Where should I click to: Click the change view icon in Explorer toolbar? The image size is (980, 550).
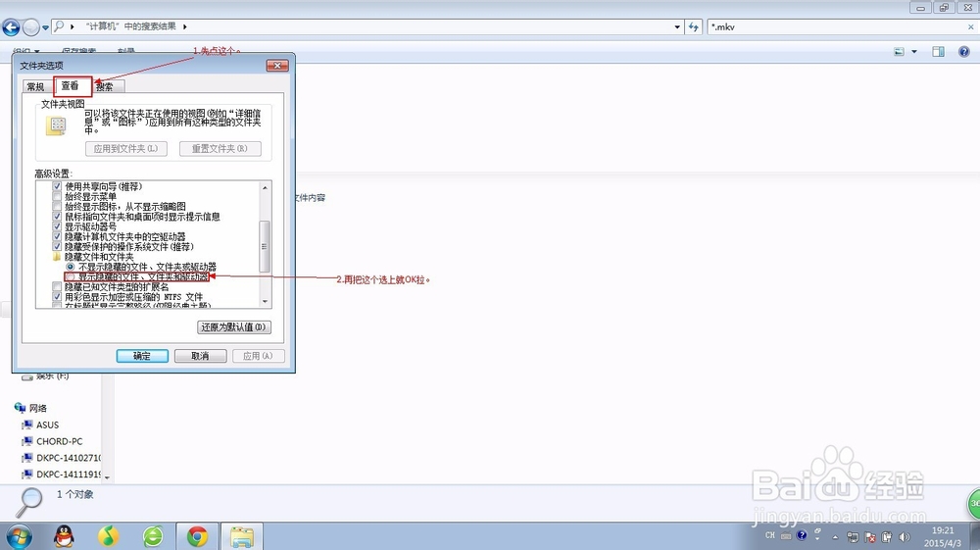tap(900, 51)
